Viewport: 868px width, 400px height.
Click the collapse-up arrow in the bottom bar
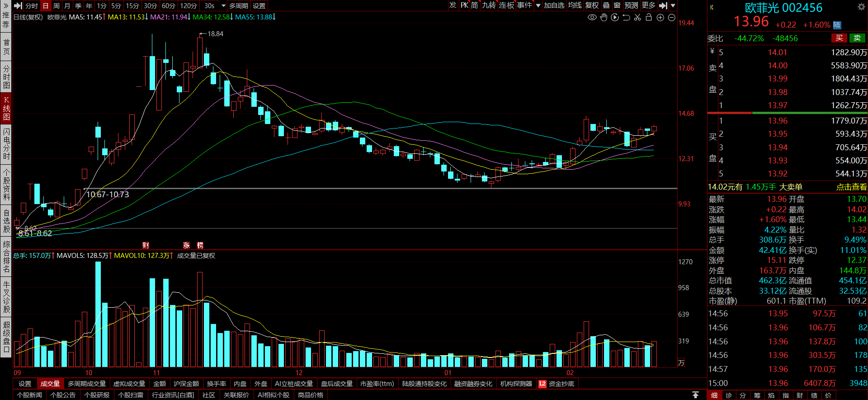coord(695,395)
